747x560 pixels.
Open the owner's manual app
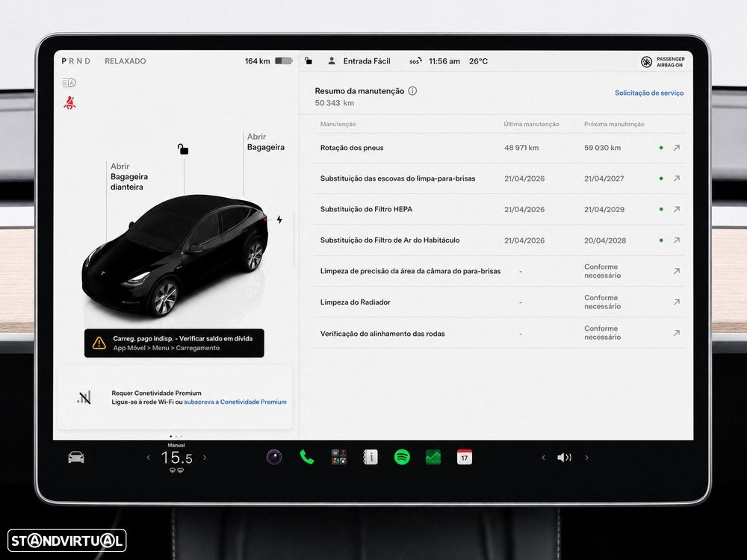[x=371, y=457]
